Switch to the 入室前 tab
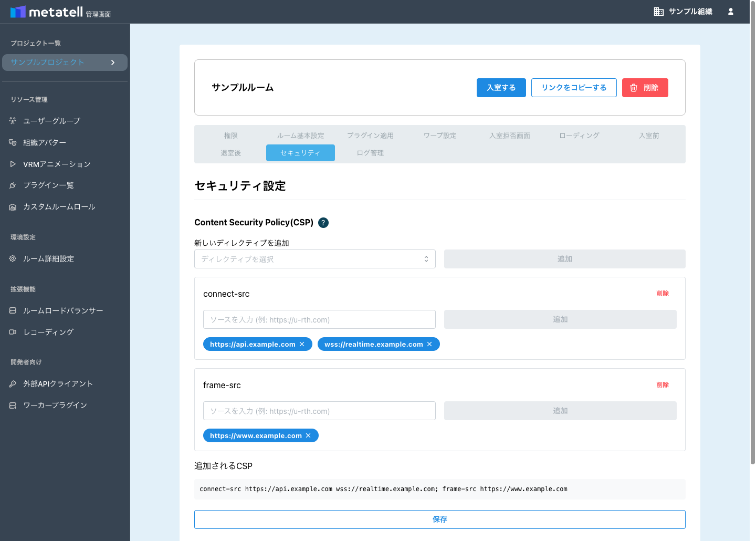Image resolution: width=756 pixels, height=541 pixels. coord(649,136)
